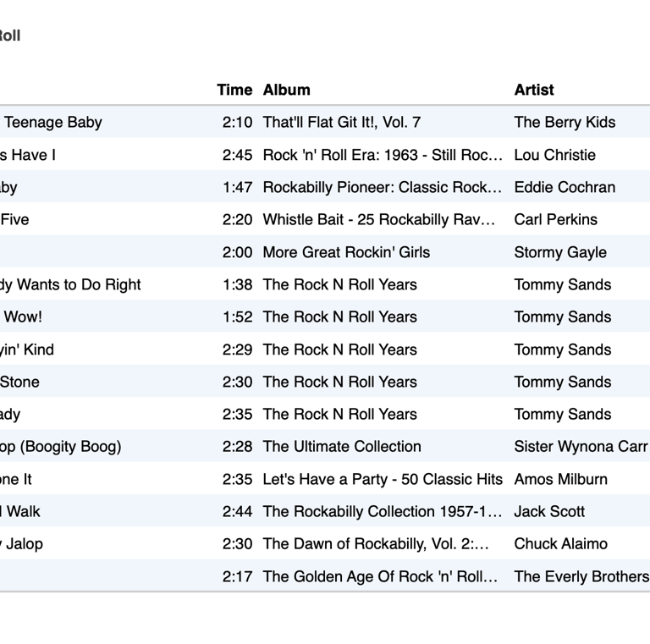
Task: Click the 2:20 time value
Action: [237, 220]
